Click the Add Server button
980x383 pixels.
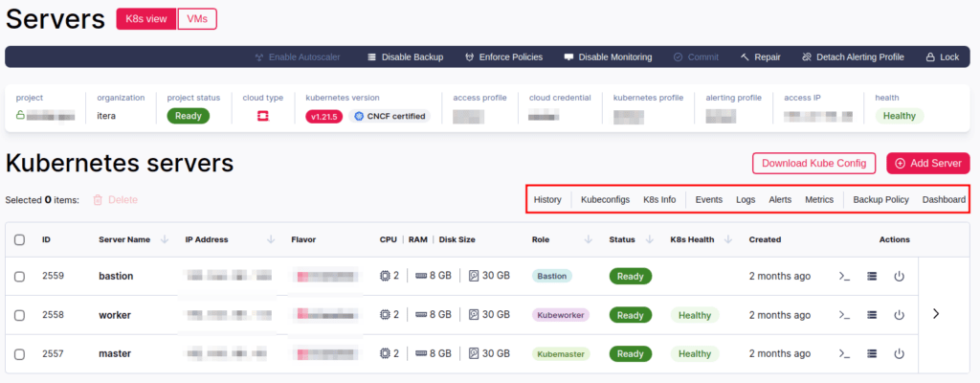[x=928, y=163]
